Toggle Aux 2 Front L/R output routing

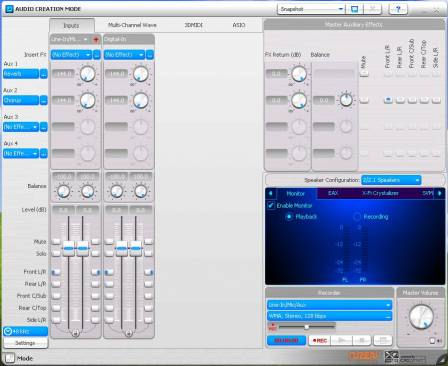click(x=388, y=100)
